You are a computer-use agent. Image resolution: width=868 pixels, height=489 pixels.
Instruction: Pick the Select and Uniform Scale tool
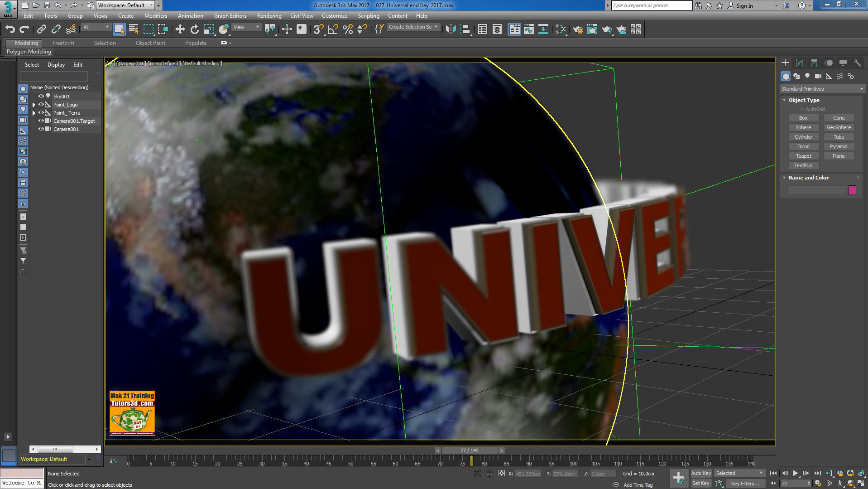pyautogui.click(x=209, y=29)
